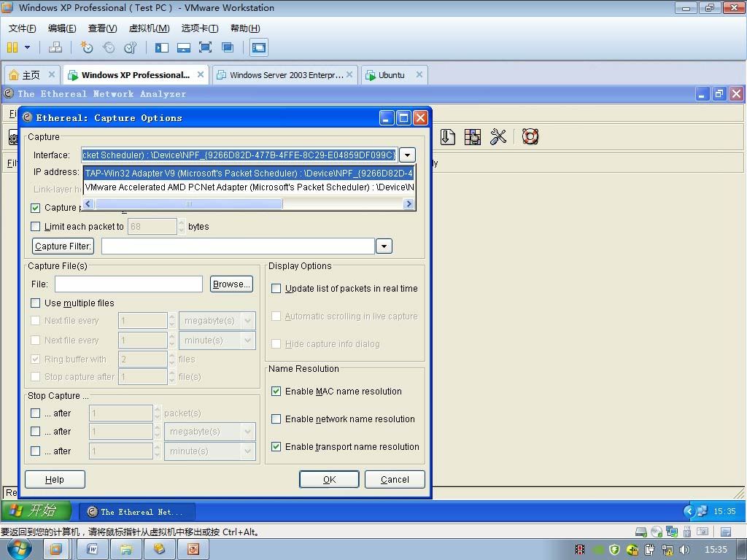Image resolution: width=747 pixels, height=560 pixels.
Task: Click Cancel in Capture Options
Action: pos(395,480)
